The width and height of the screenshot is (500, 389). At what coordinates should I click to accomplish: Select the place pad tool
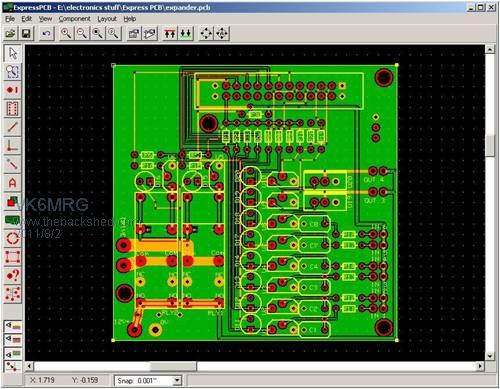tap(13, 90)
